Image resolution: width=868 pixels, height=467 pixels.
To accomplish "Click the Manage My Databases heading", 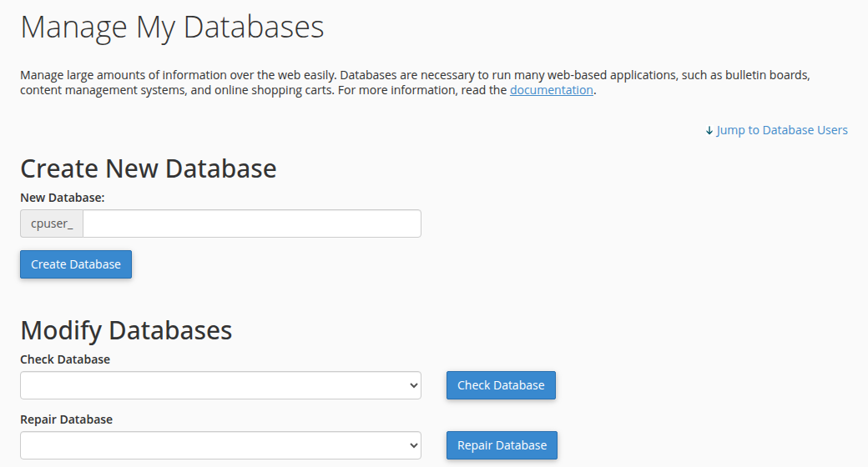I will pos(172,28).
